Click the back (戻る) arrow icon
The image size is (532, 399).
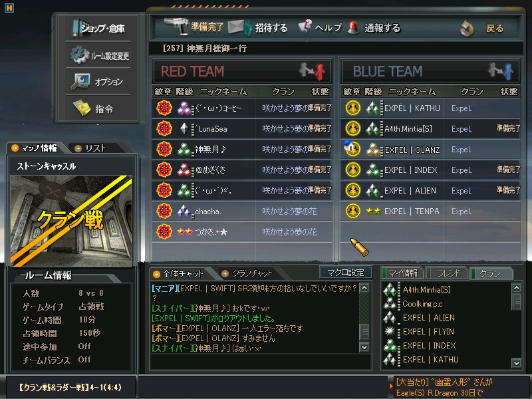pos(467,29)
